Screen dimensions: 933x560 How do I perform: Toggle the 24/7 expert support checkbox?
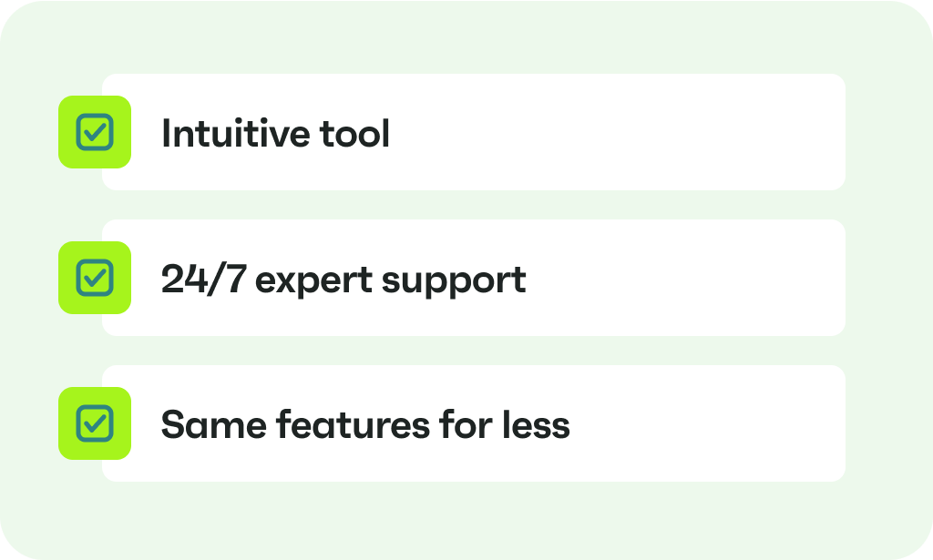point(95,278)
